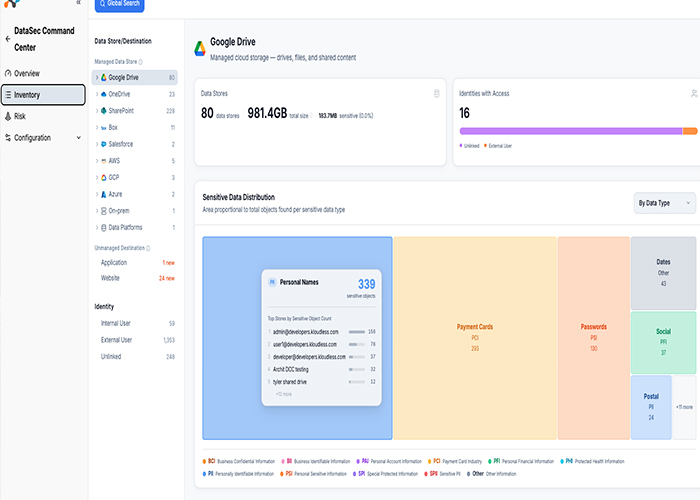The image size is (700, 500).
Task: Collapse the sidebar with the double-chevron icon
Action: [79, 2]
